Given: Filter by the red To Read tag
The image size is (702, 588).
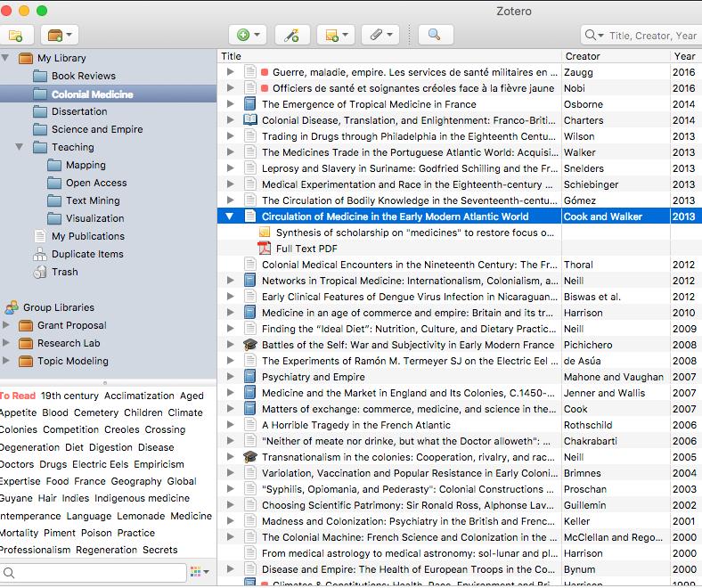Looking at the screenshot, I should tap(18, 396).
